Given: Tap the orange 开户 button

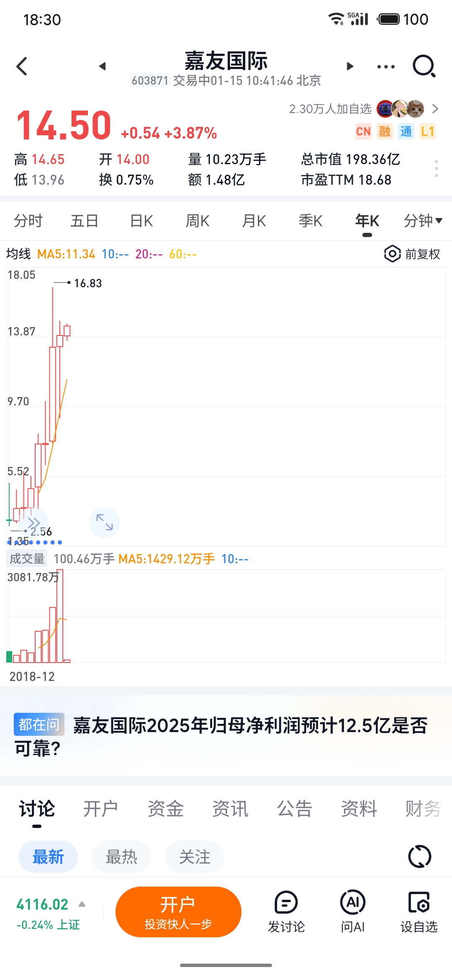Looking at the screenshot, I should (178, 912).
